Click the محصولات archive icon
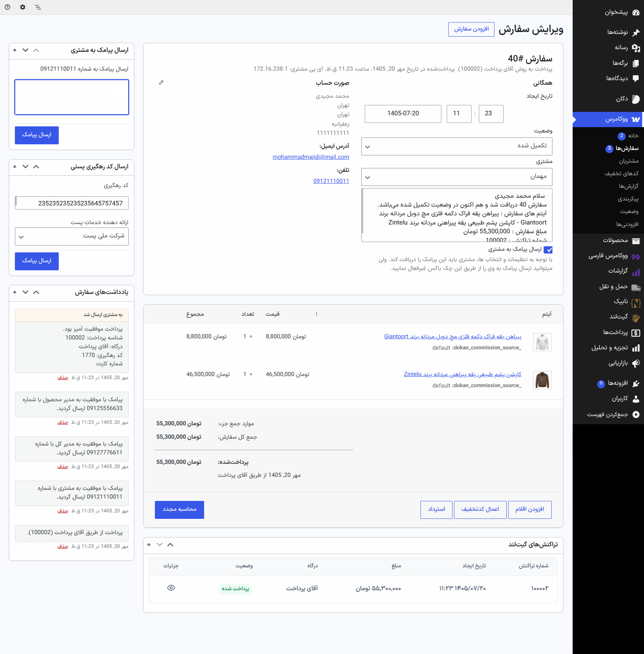 click(636, 241)
